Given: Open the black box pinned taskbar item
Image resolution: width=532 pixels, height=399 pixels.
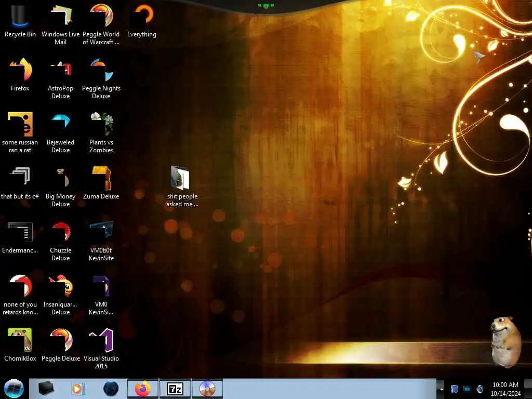Looking at the screenshot, I should point(46,389).
